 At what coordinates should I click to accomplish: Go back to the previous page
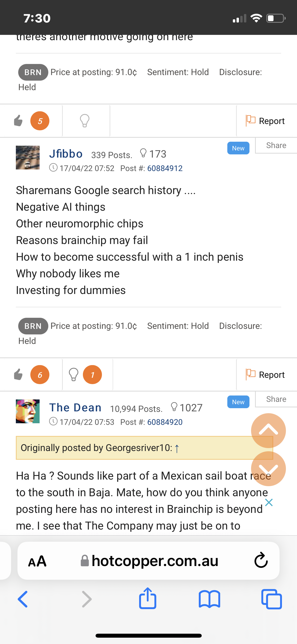(x=23, y=599)
